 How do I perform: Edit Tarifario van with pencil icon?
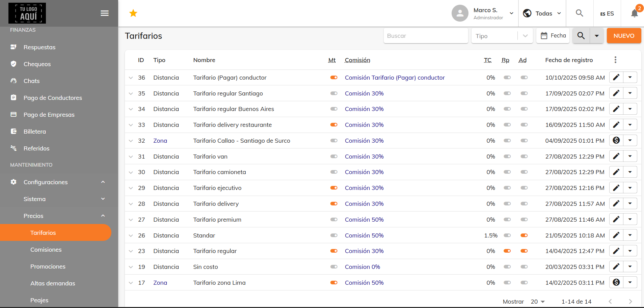pos(616,156)
